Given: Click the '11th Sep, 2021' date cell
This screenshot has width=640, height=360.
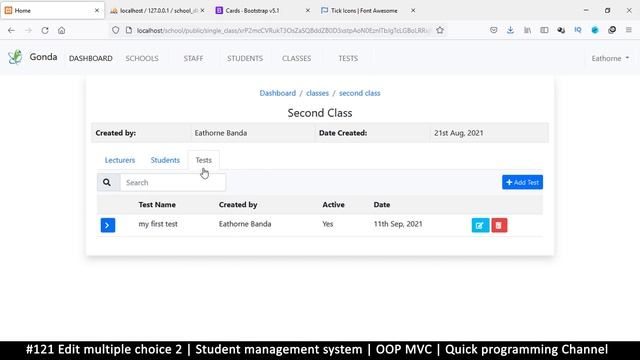Looking at the screenshot, I should pos(398,224).
